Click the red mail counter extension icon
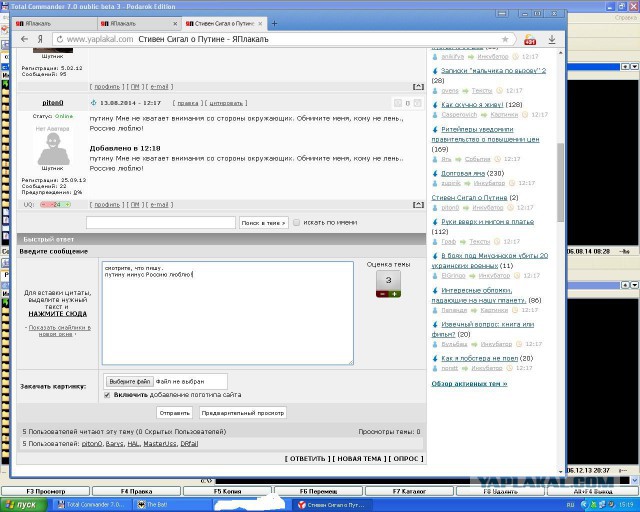640x512 pixels. click(x=530, y=39)
